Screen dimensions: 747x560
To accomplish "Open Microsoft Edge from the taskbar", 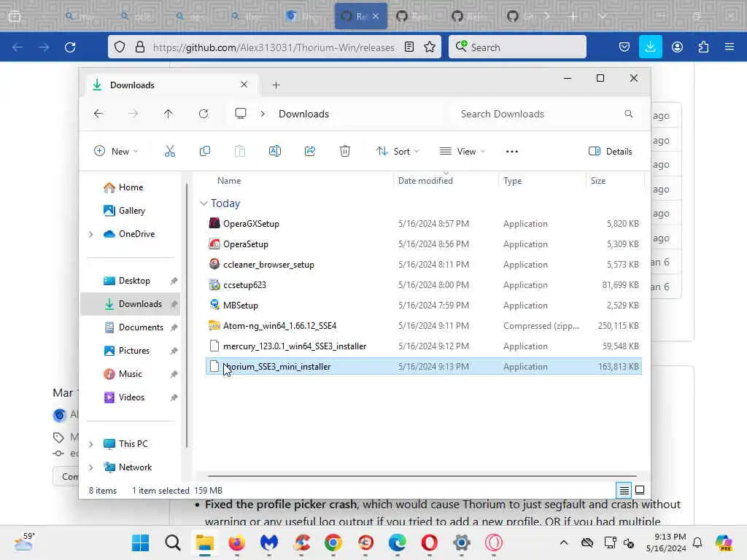I will click(x=398, y=542).
